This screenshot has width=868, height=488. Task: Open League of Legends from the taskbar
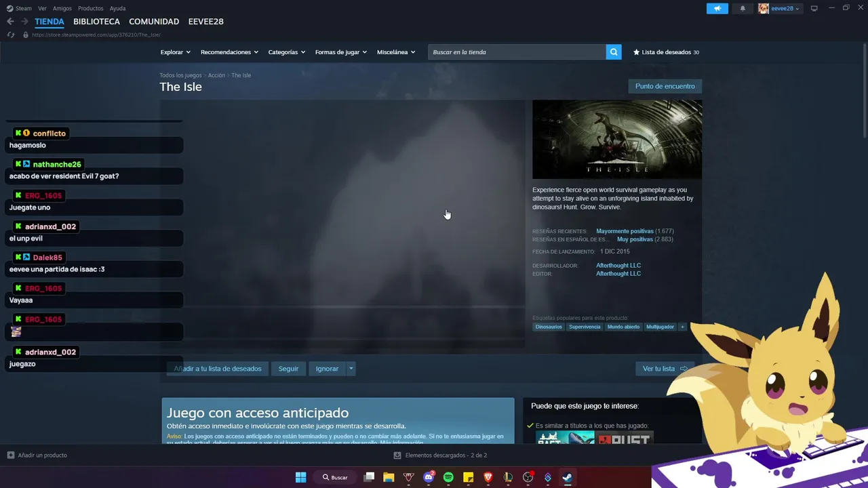click(x=508, y=477)
